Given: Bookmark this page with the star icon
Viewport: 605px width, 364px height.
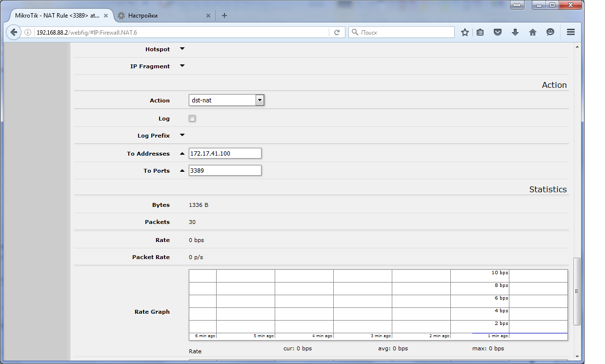Looking at the screenshot, I should (464, 32).
